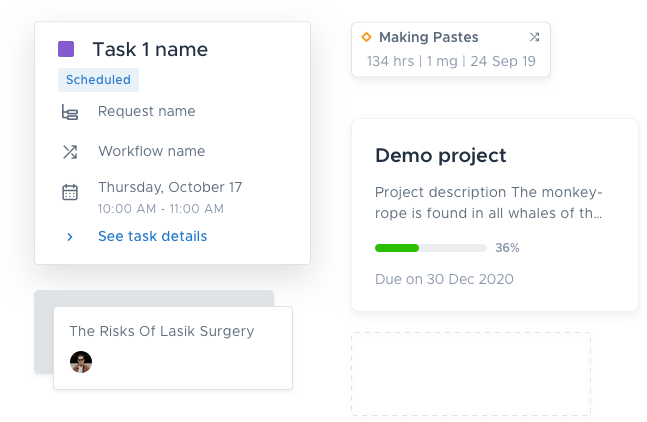
Task: Click the purple task color square
Action: pyautogui.click(x=66, y=49)
